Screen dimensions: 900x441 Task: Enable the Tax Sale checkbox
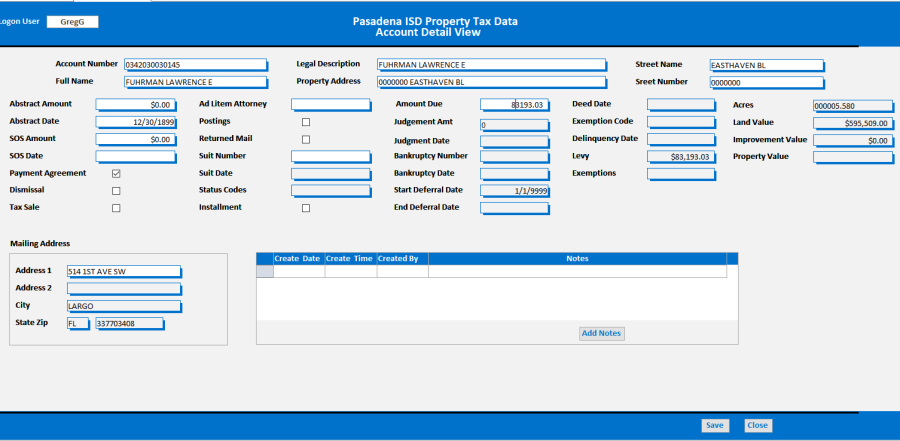116,208
